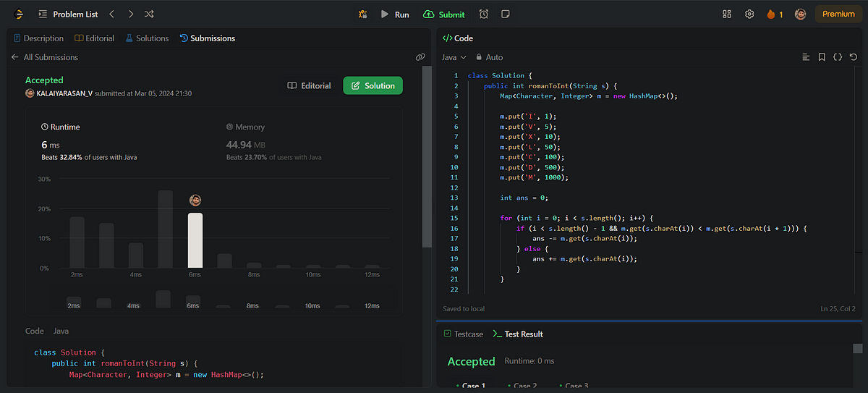This screenshot has height=393, width=868.
Task: Open the profile avatar in top bar
Action: pyautogui.click(x=800, y=14)
